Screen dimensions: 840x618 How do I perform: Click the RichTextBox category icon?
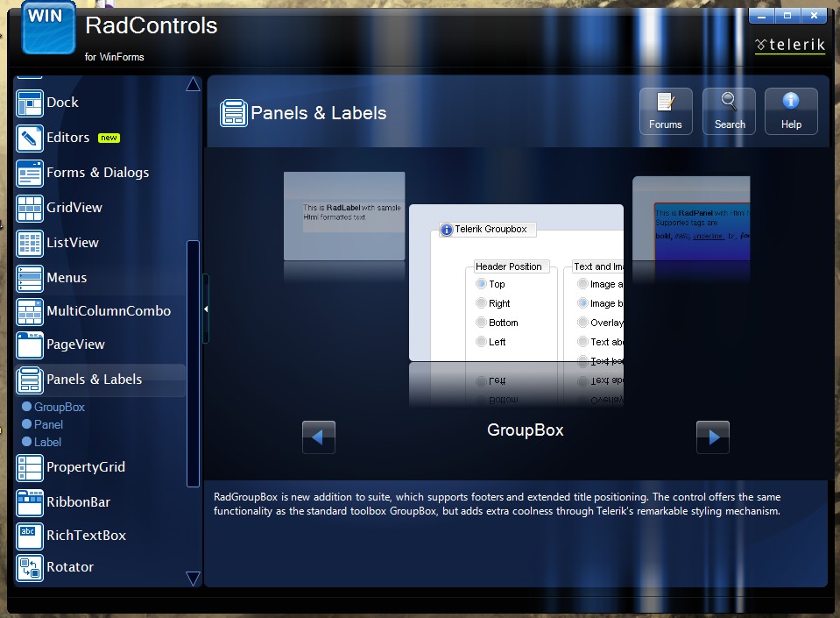point(30,536)
